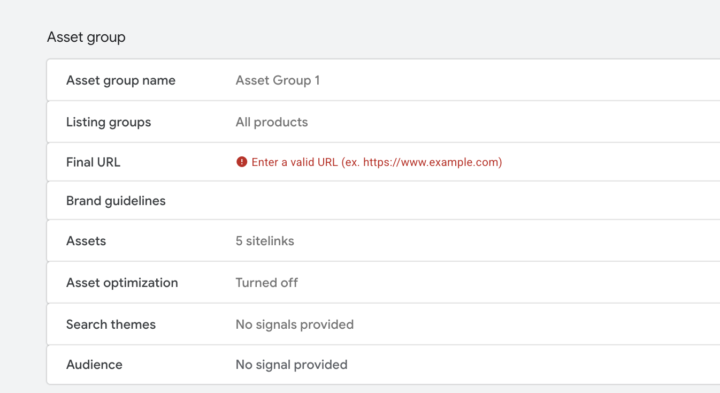Click the empty Brand guidelines value area
The width and height of the screenshot is (720, 393).
(478, 201)
